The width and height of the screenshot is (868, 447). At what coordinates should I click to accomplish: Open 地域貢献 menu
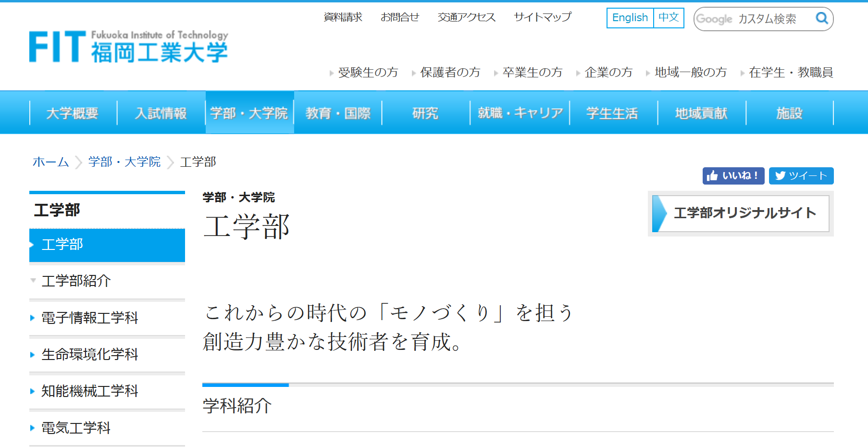pyautogui.click(x=701, y=113)
